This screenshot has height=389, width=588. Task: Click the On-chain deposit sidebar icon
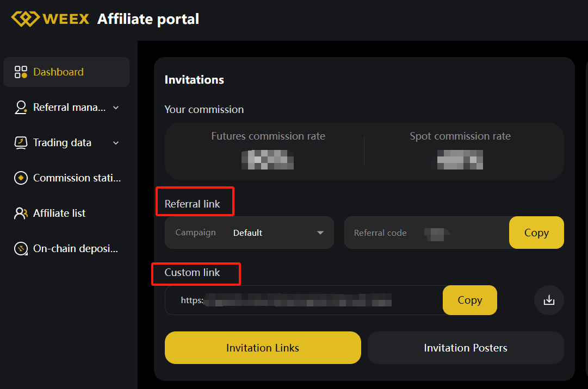21,248
